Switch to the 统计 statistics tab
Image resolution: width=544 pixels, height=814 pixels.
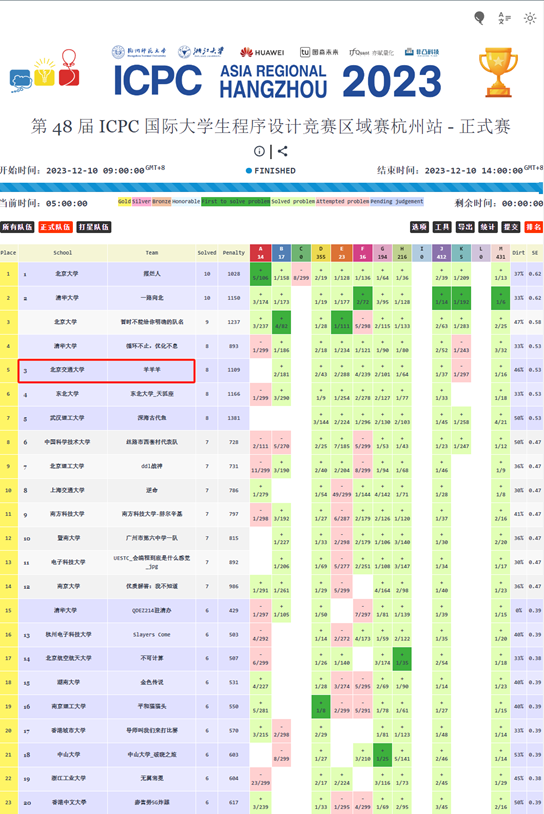[x=487, y=227]
